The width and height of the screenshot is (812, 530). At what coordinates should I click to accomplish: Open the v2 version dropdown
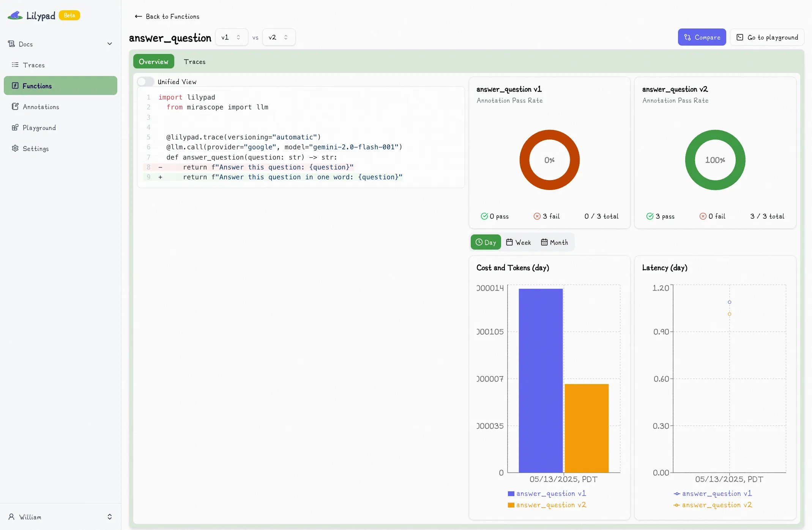pyautogui.click(x=278, y=37)
